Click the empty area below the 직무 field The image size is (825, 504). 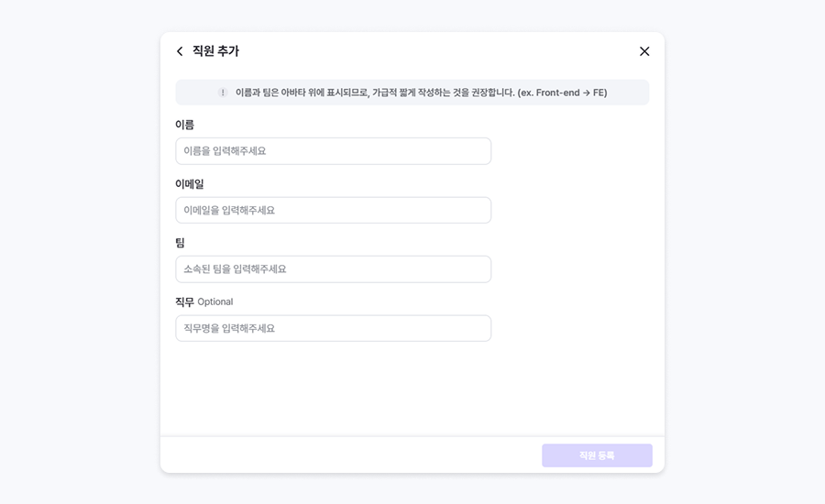point(412,389)
